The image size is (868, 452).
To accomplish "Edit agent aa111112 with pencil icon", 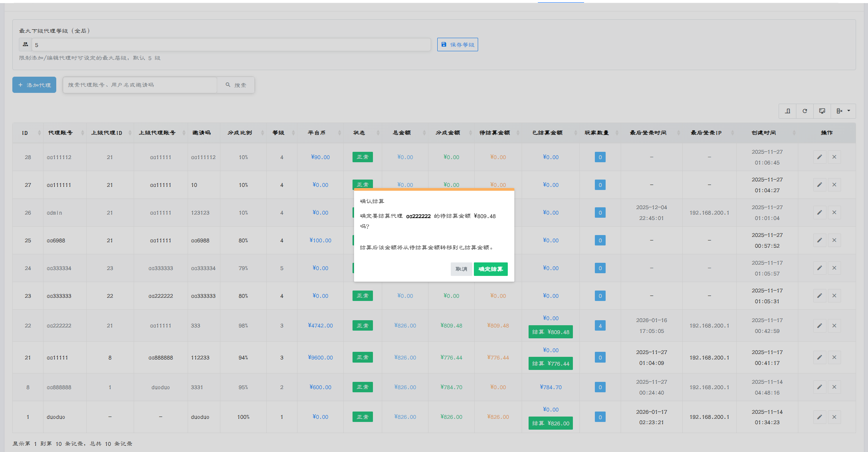I will point(819,157).
